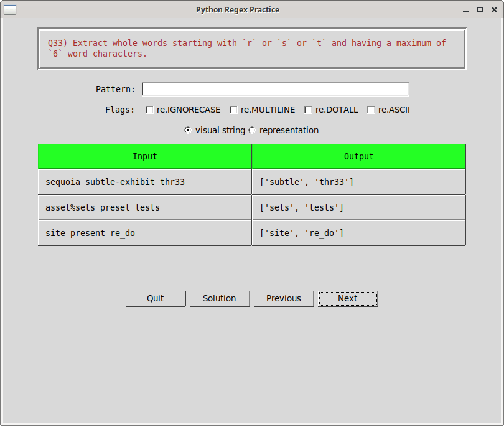Click inside the Pattern input field
Screen dimensions: 504x426
[275, 88]
